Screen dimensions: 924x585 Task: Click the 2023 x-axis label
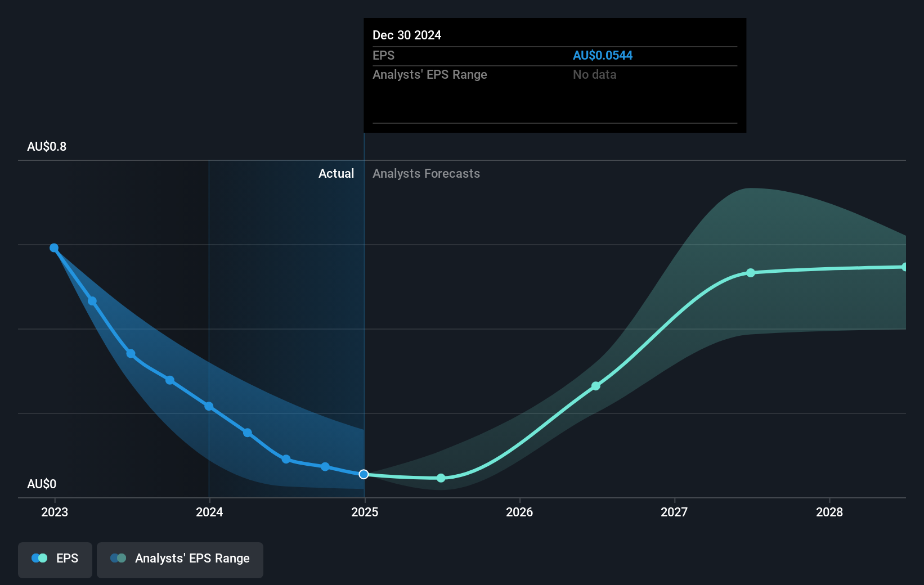[55, 512]
